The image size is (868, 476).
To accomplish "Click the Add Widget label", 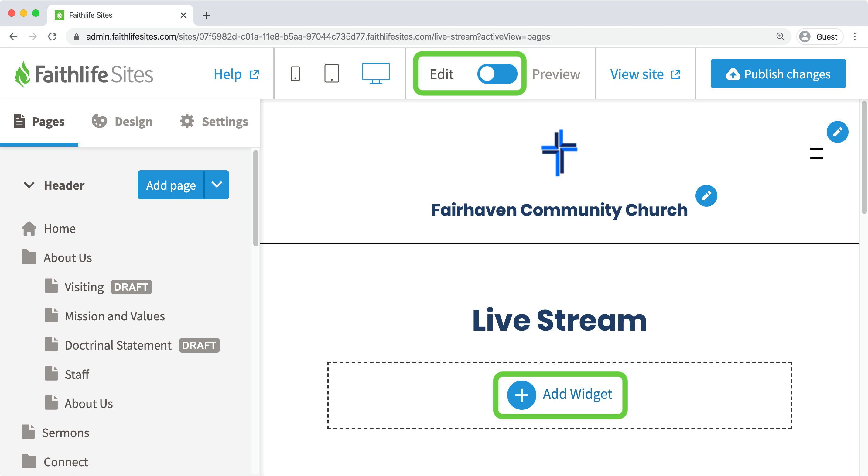I will click(x=577, y=394).
